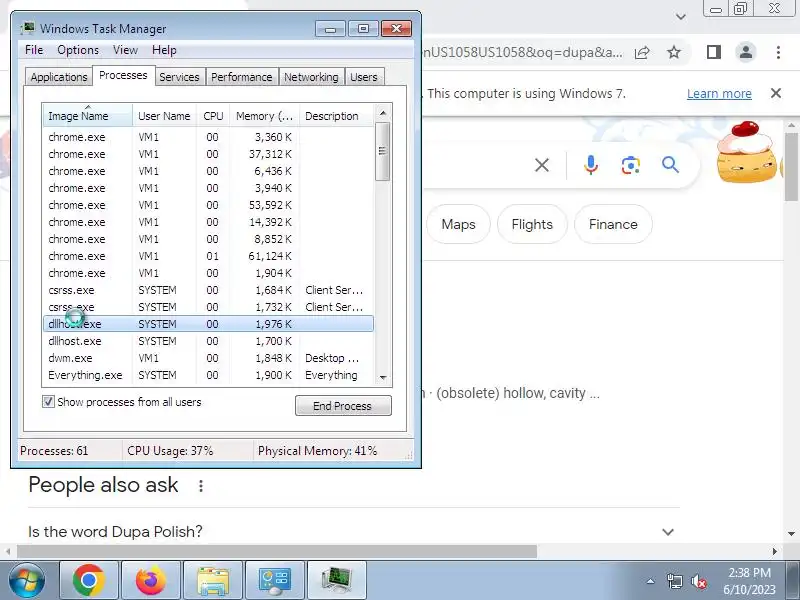Open the Windows Start orb
800x600 pixels.
[26, 581]
